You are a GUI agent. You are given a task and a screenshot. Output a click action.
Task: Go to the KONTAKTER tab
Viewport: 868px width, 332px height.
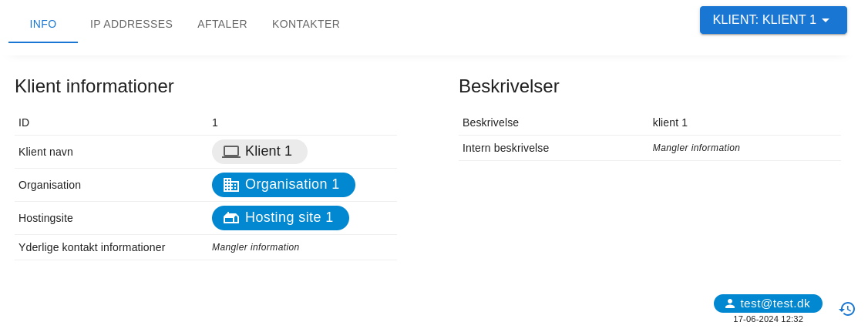pyautogui.click(x=306, y=24)
